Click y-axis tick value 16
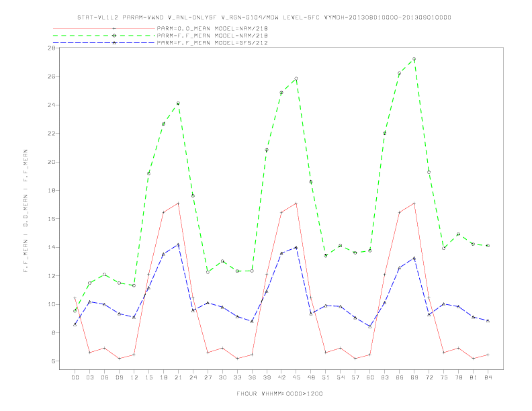 [52, 219]
